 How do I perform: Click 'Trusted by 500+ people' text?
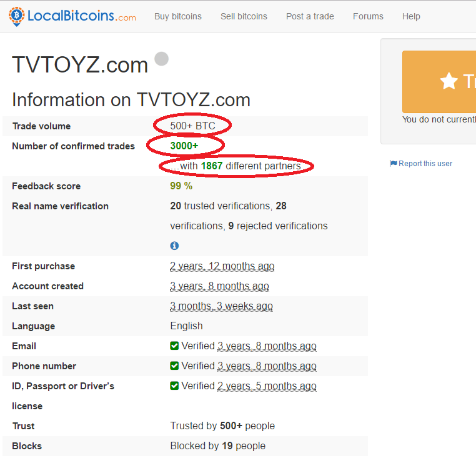pyautogui.click(x=222, y=426)
